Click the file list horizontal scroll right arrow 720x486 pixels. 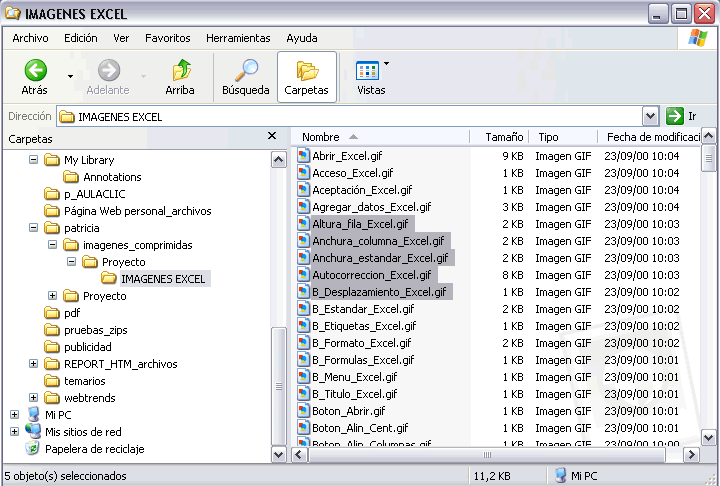pos(691,455)
